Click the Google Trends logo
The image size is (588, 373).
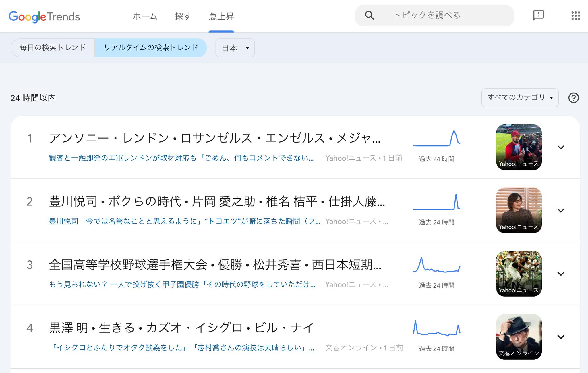pos(44,17)
